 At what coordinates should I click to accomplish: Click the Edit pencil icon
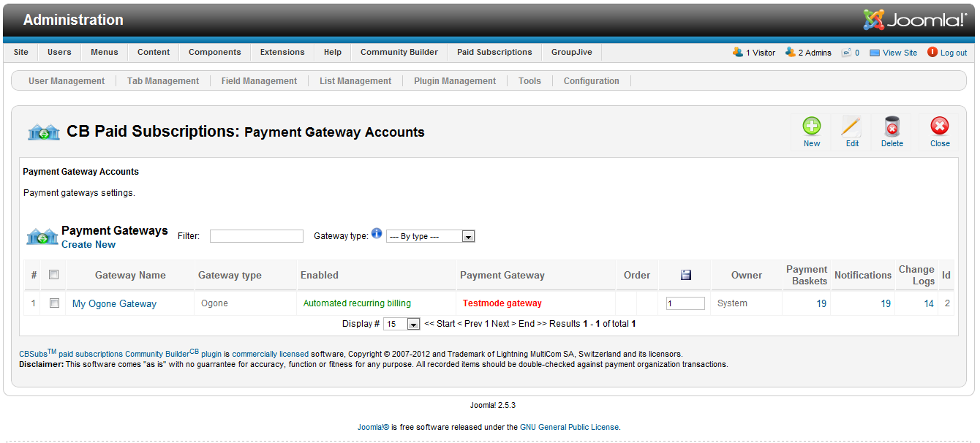point(852,126)
